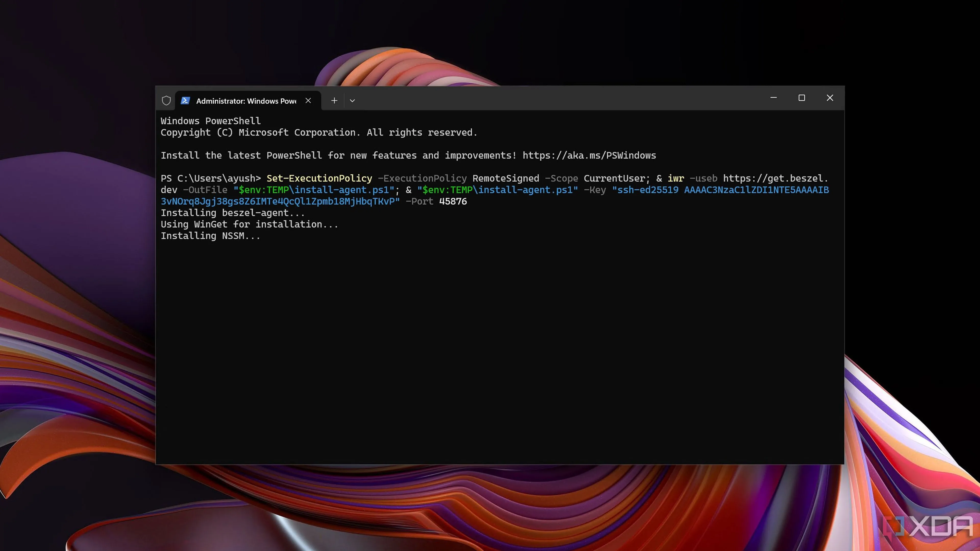This screenshot has height=551, width=980.
Task: Click the PowerShell icon on the tab
Action: pyautogui.click(x=185, y=101)
